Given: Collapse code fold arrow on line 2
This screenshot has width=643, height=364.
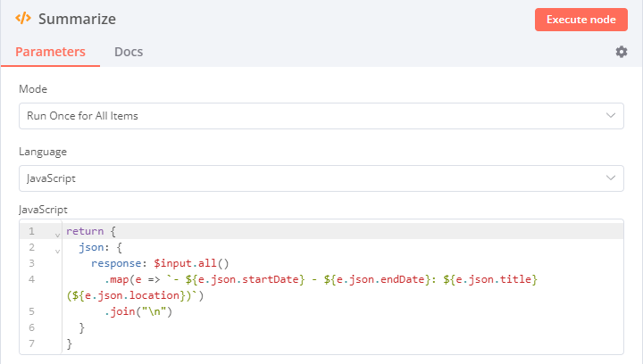Looking at the screenshot, I should coord(57,251).
